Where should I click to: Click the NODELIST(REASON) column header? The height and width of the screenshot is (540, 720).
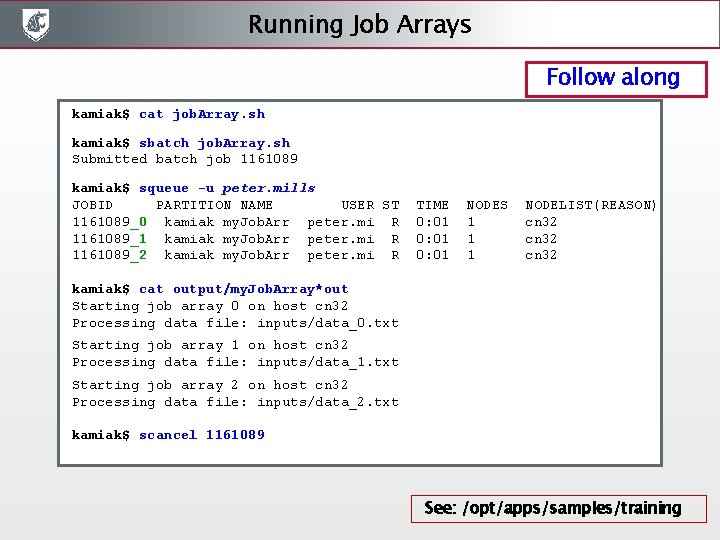point(591,205)
